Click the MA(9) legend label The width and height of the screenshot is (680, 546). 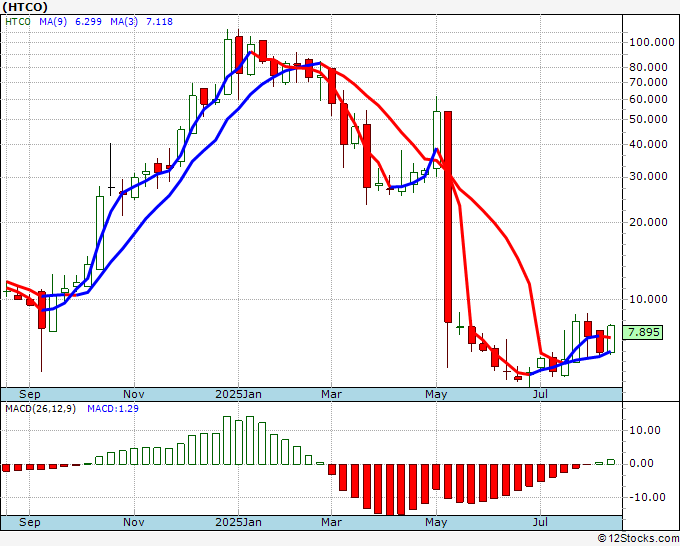[x=53, y=22]
